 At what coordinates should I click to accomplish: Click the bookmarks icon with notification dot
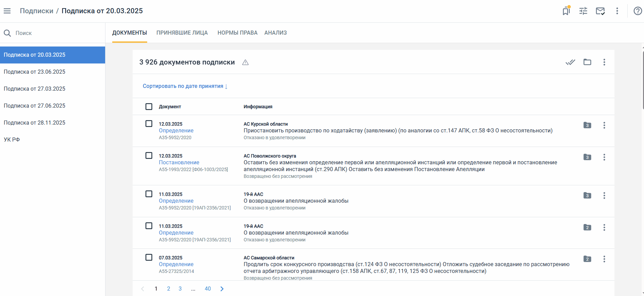pos(566,11)
